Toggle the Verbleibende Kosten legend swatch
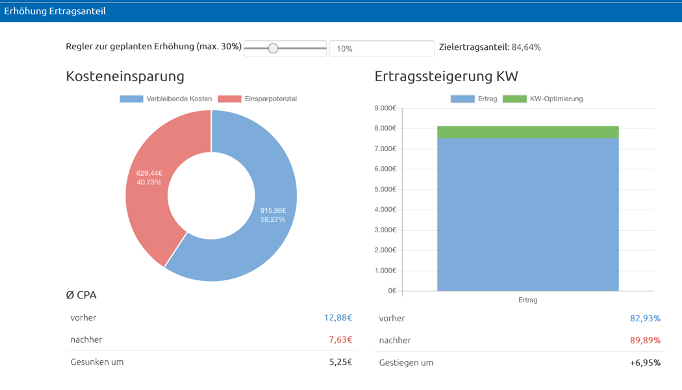 pos(131,99)
